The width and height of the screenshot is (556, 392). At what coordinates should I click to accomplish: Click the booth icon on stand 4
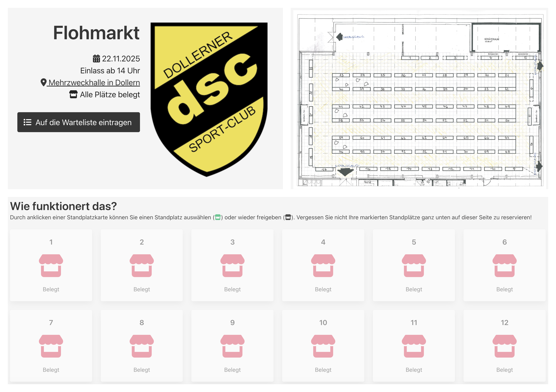click(323, 266)
